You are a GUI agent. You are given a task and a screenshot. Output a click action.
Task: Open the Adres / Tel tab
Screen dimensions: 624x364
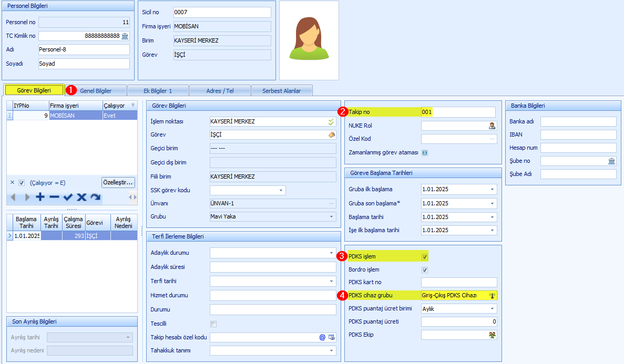pos(220,90)
